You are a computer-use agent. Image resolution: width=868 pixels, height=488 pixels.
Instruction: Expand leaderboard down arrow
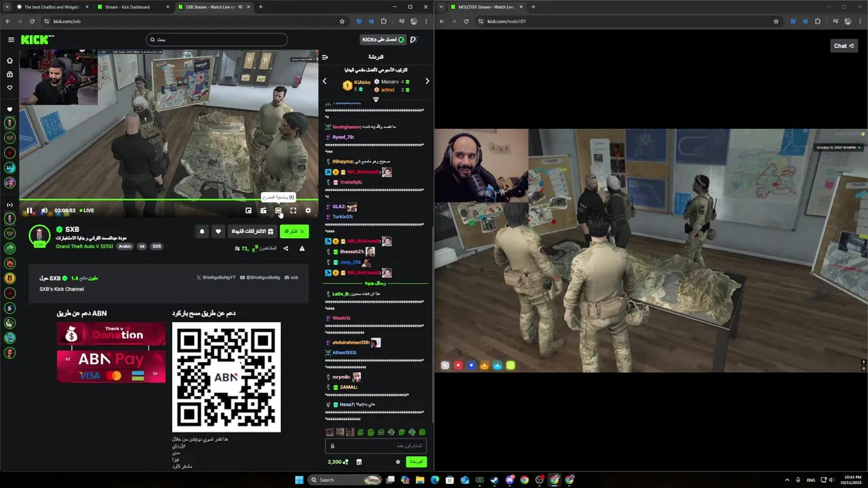[376, 99]
